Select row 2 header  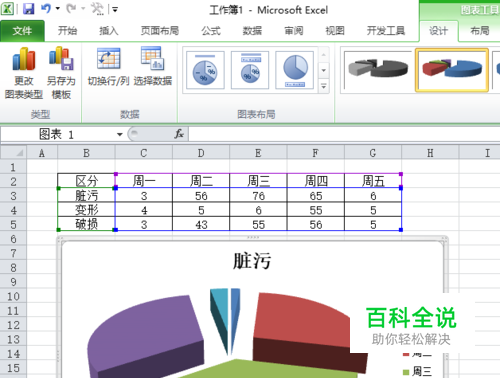(13, 181)
